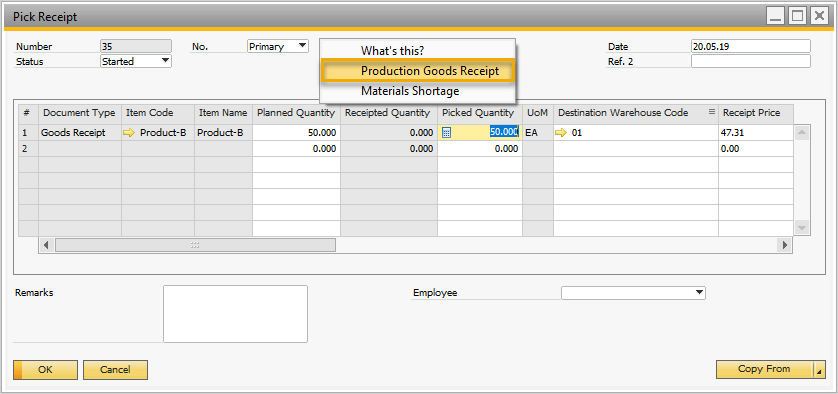Select row number 2 header
838x394 pixels.
pyautogui.click(x=29, y=149)
